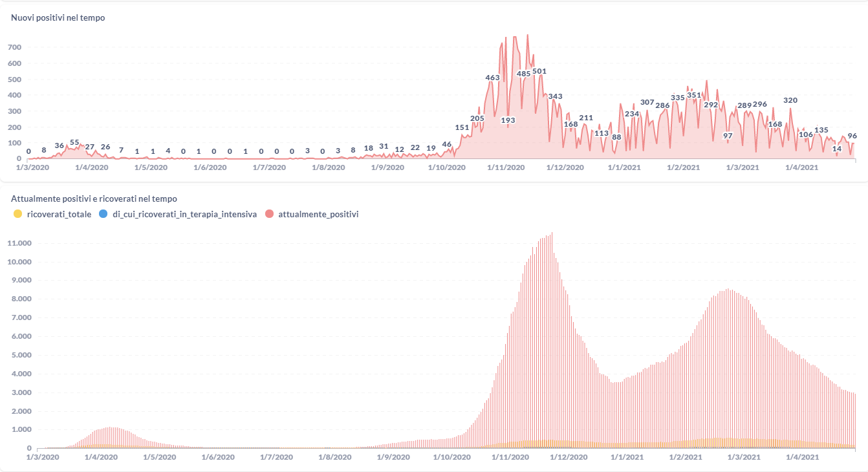The width and height of the screenshot is (868, 472).
Task: Open 'Attualmente positivi e ricoverati nel tempo' title
Action: [94, 199]
